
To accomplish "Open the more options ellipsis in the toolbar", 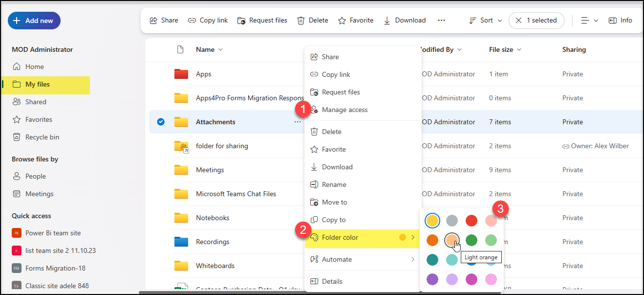I will pyautogui.click(x=441, y=21).
